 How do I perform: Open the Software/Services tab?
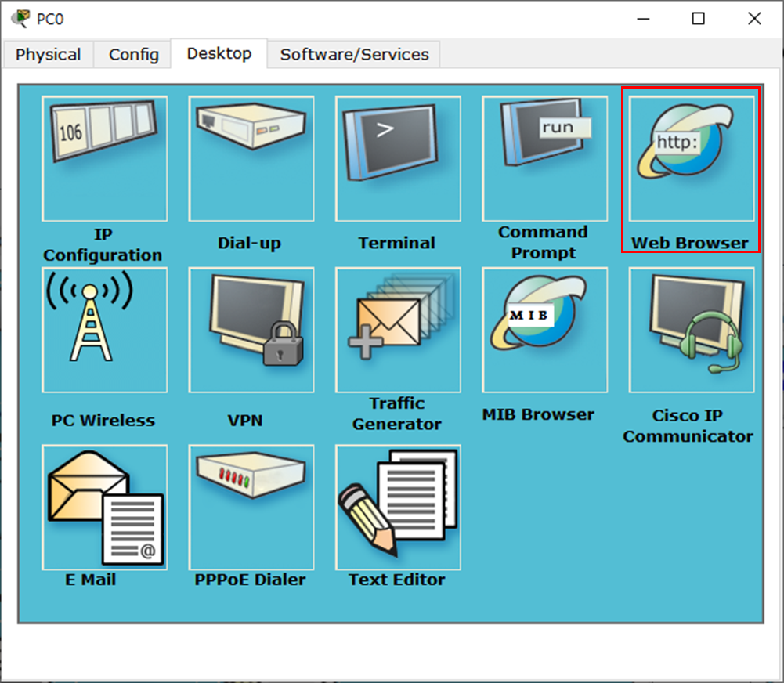[354, 54]
